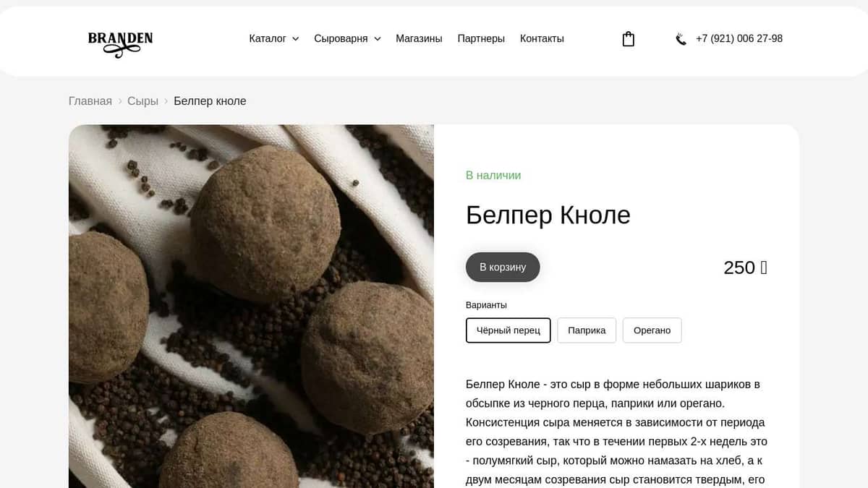Click the product description paragraph
Screen dimensions: 868x488
(616, 432)
